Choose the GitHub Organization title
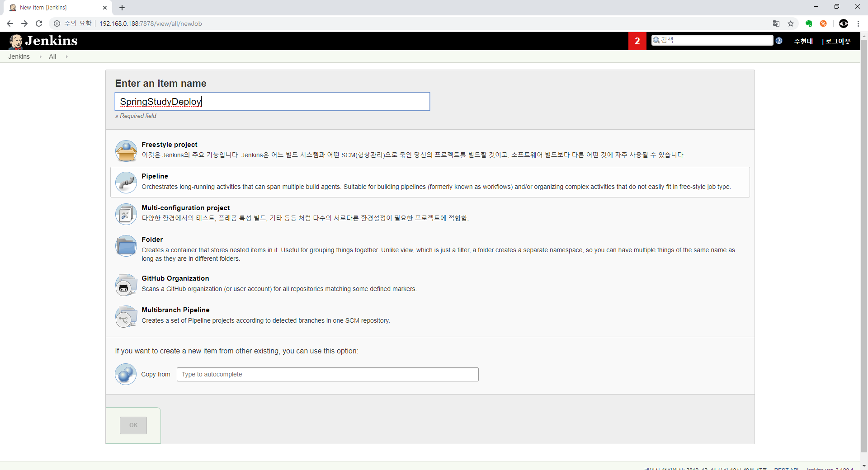 (175, 278)
